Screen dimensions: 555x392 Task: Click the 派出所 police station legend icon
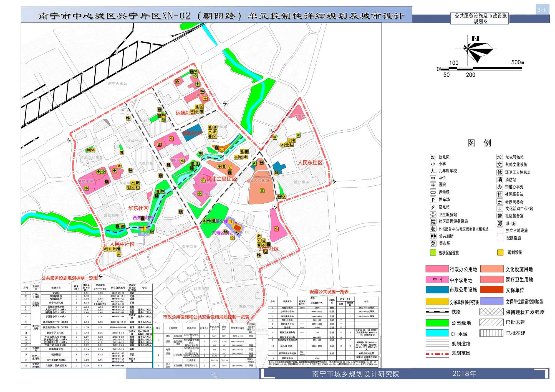pos(500,223)
